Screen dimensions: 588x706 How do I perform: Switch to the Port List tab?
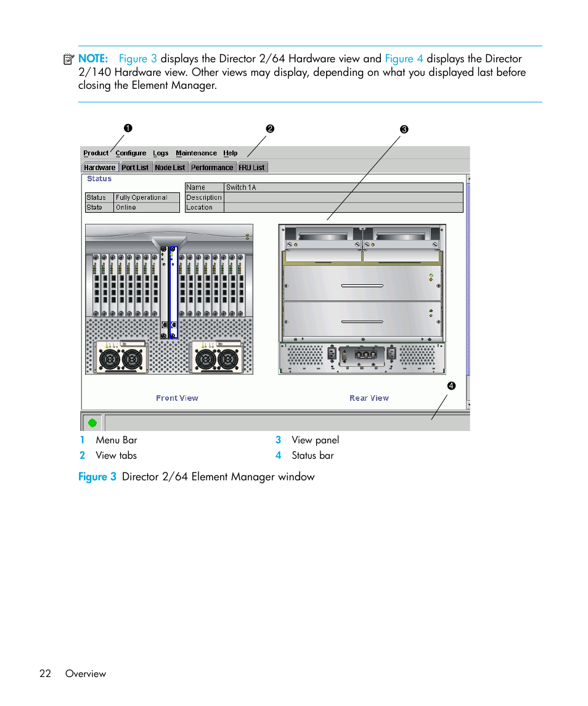[x=135, y=168]
